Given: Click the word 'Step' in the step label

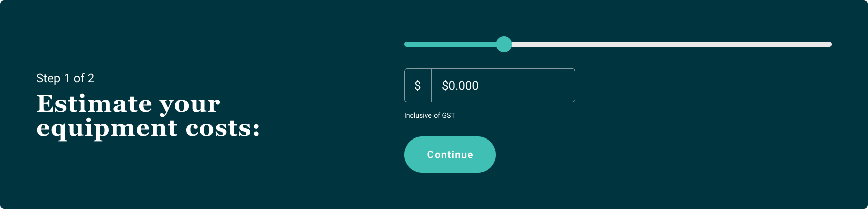Looking at the screenshot, I should tap(48, 78).
